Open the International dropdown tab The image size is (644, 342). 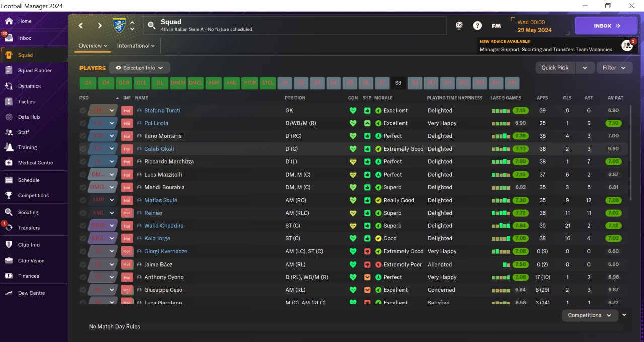[136, 46]
